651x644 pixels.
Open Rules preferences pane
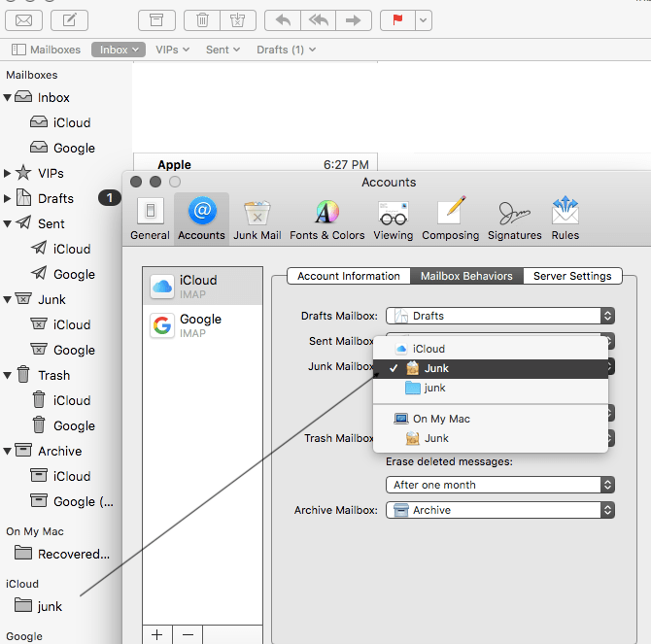pyautogui.click(x=565, y=219)
